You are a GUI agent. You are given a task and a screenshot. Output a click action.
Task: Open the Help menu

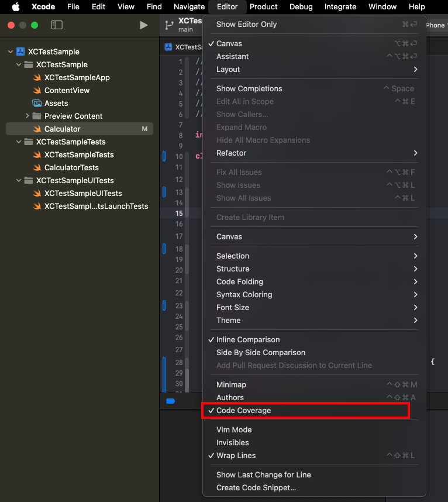(416, 6)
